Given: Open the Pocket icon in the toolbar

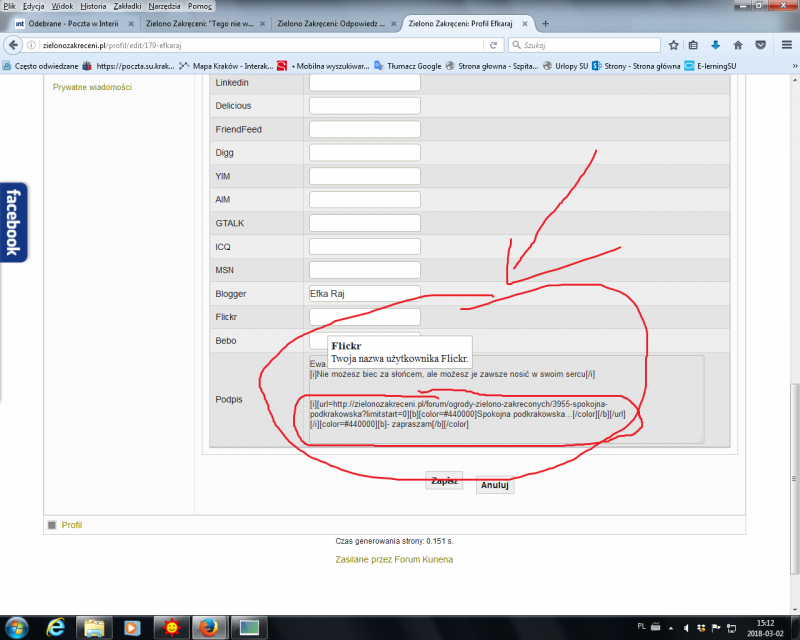Looking at the screenshot, I should click(761, 45).
